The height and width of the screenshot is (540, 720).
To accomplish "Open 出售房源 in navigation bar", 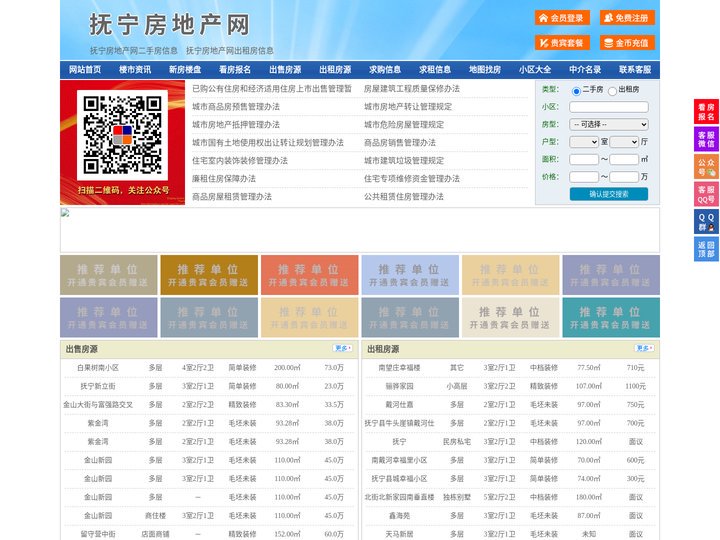I will 285,70.
